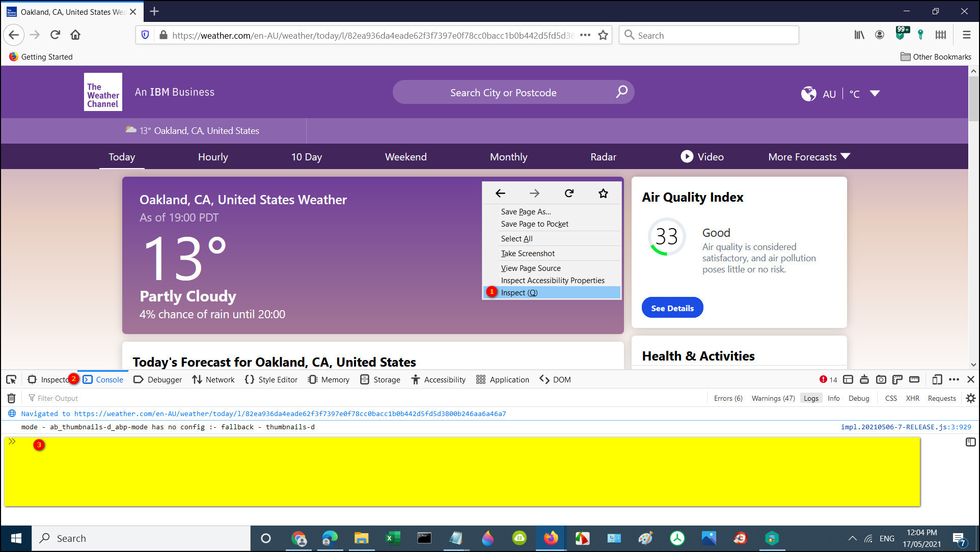Image resolution: width=980 pixels, height=552 pixels.
Task: Disable the Logs filter button
Action: click(811, 398)
